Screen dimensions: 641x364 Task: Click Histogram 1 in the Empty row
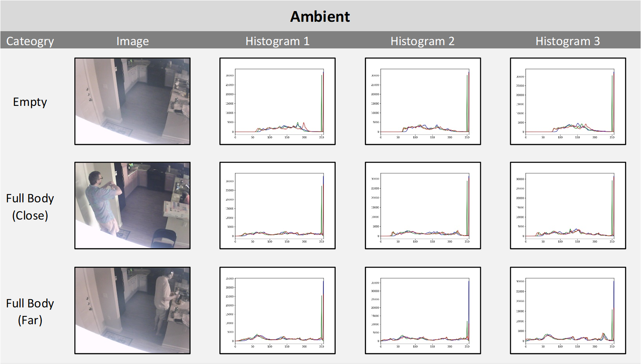[x=277, y=101]
